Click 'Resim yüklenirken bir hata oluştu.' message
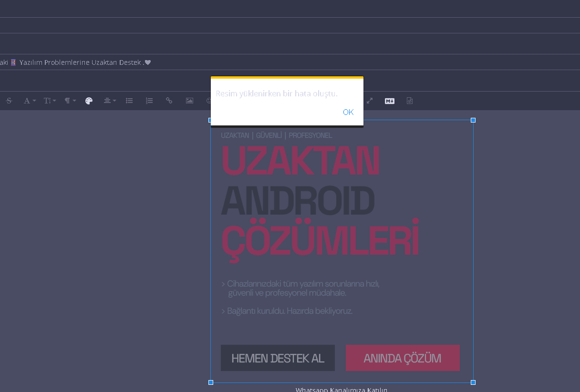This screenshot has height=392, width=580. pos(277,93)
